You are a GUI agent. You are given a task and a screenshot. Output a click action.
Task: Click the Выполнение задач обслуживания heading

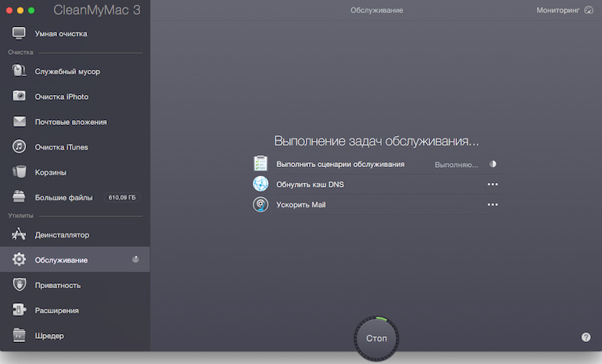(376, 141)
